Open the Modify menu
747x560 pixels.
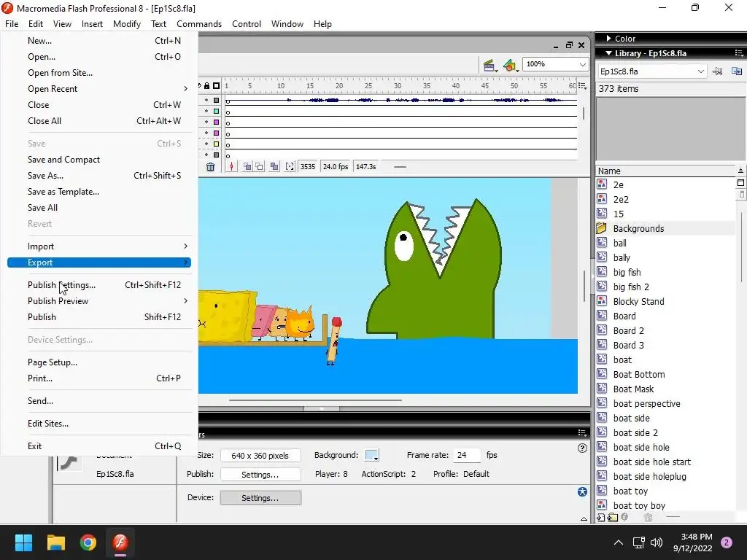(127, 24)
